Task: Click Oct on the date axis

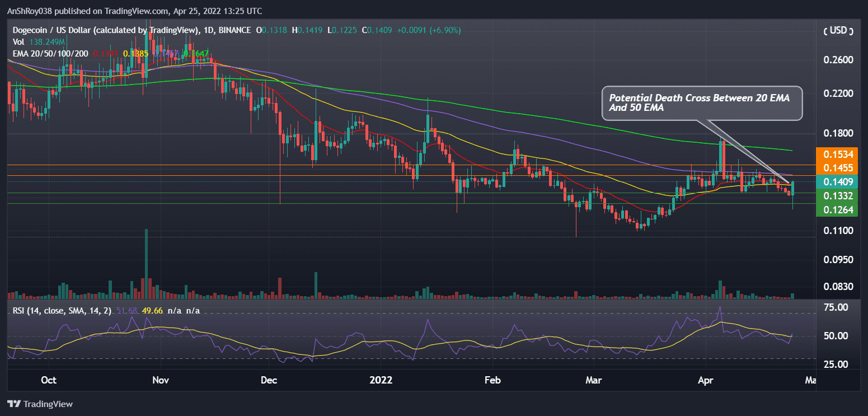Action: 49,380
